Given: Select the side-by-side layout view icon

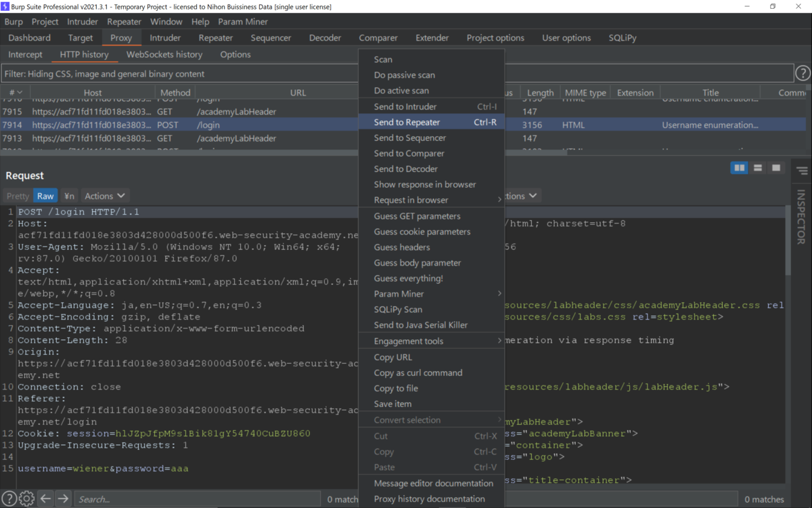Looking at the screenshot, I should [740, 167].
